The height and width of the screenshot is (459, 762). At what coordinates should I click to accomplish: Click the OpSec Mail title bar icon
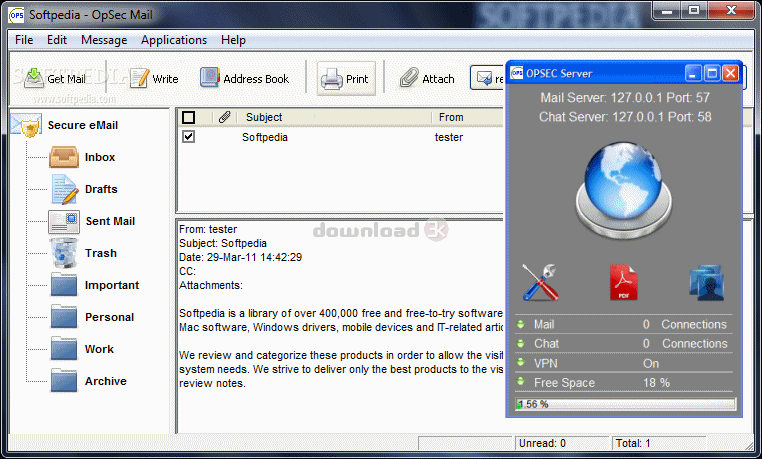[17, 15]
